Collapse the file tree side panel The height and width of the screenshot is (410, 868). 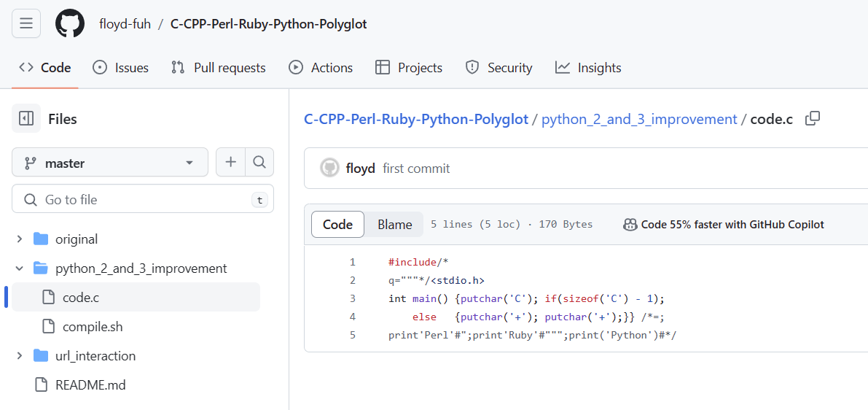coord(26,119)
